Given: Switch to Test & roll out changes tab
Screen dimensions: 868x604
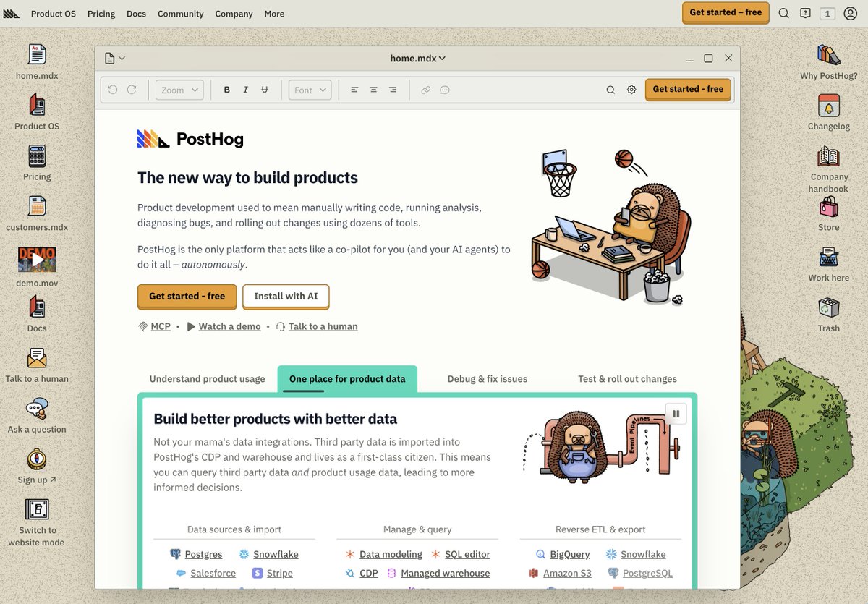Looking at the screenshot, I should 627,379.
